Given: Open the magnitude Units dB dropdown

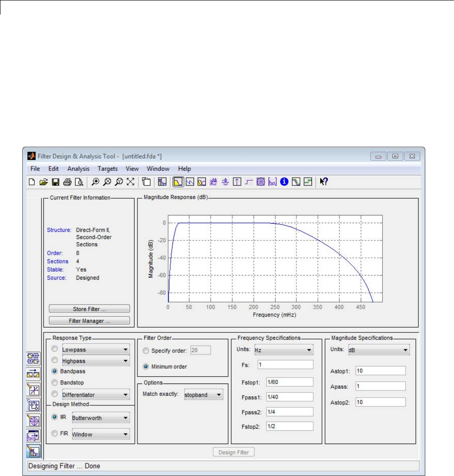Looking at the screenshot, I should 379,350.
